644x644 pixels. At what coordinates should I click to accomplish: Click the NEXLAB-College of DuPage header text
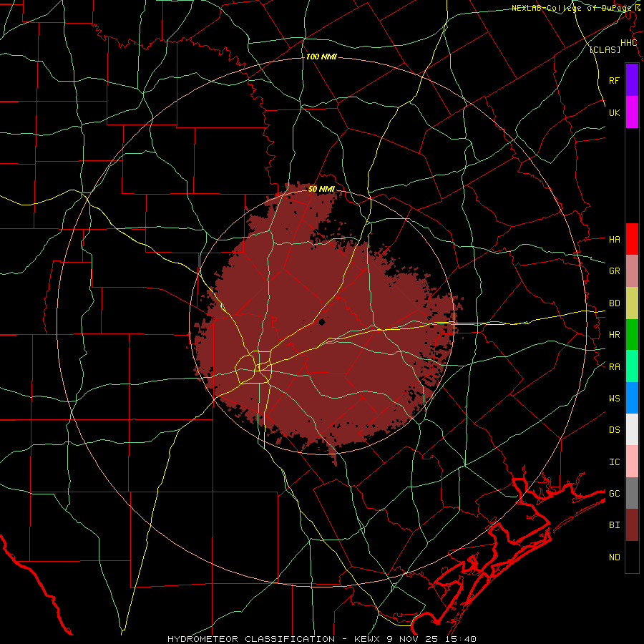[x=572, y=8]
